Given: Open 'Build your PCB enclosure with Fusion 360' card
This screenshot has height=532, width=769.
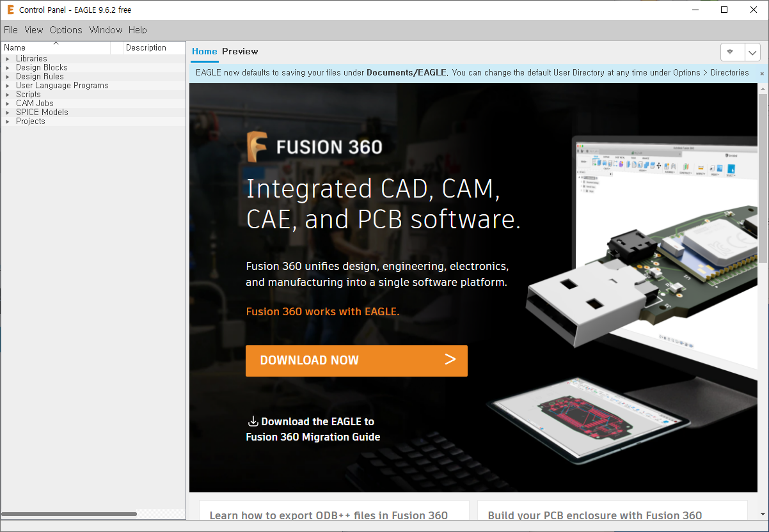Looking at the screenshot, I should 612,510.
